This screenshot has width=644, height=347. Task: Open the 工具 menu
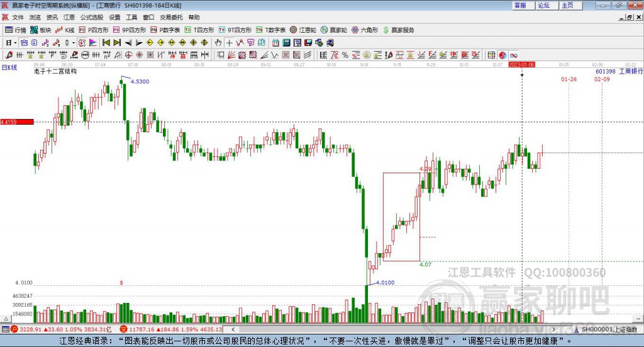point(131,17)
